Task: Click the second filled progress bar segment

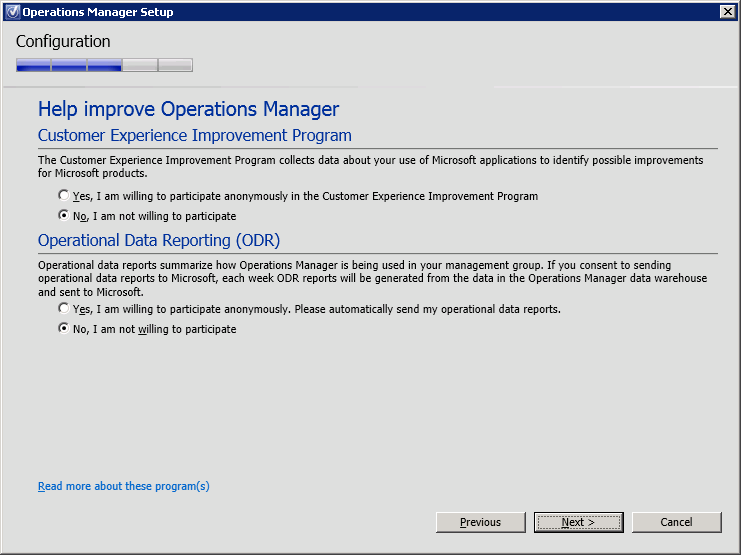Action: [68, 66]
